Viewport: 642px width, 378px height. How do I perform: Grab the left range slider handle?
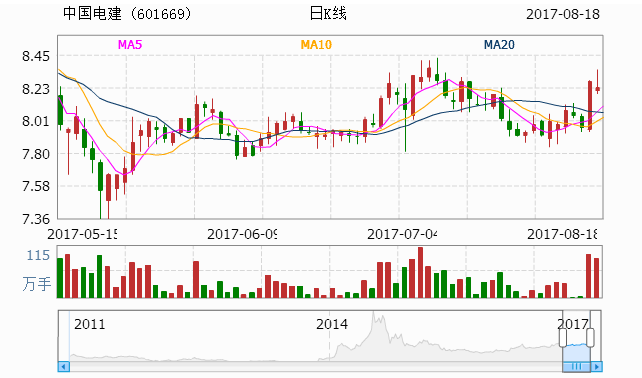pyautogui.click(x=563, y=337)
